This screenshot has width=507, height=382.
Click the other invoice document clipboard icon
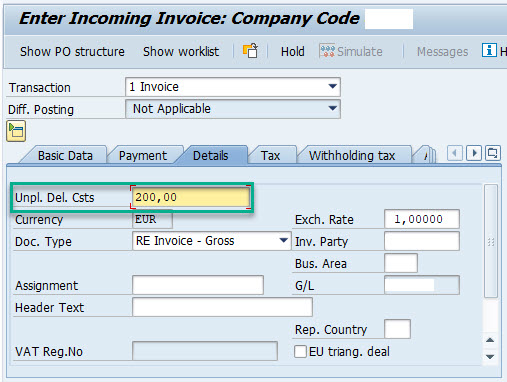pos(250,51)
